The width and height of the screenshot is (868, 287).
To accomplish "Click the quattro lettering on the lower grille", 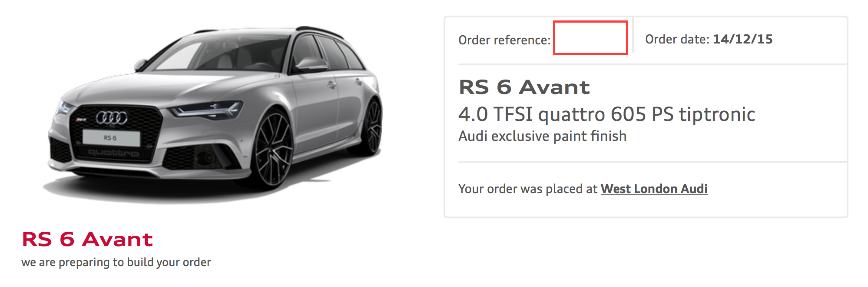I will click(113, 153).
